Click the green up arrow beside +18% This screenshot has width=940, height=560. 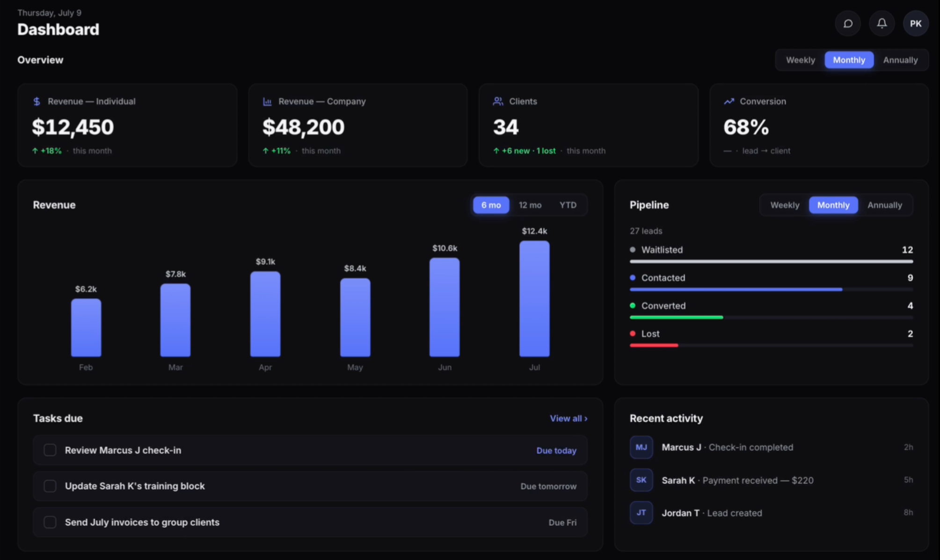tap(35, 151)
